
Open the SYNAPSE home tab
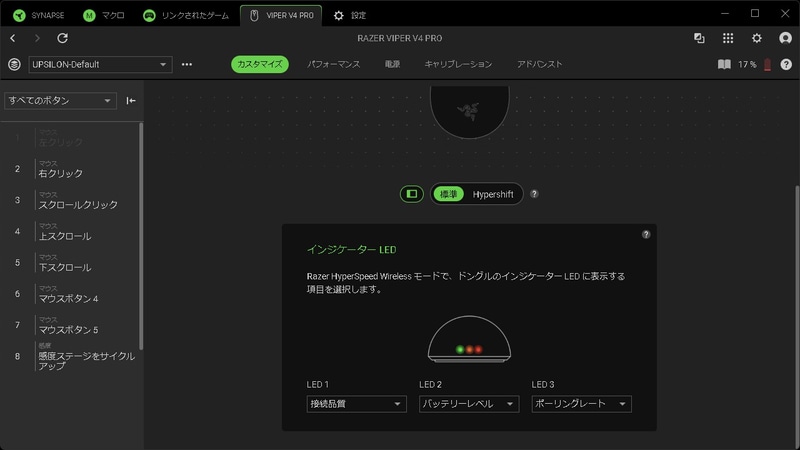[x=39, y=15]
